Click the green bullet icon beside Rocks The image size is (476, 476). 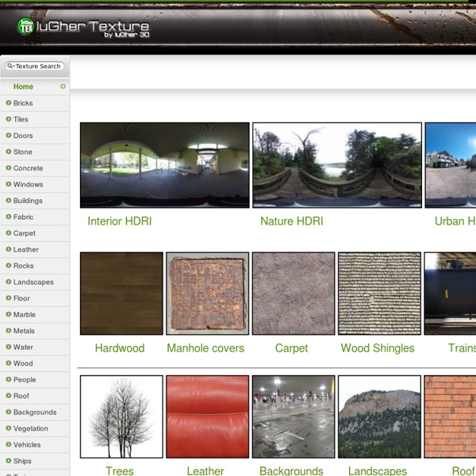tap(9, 265)
